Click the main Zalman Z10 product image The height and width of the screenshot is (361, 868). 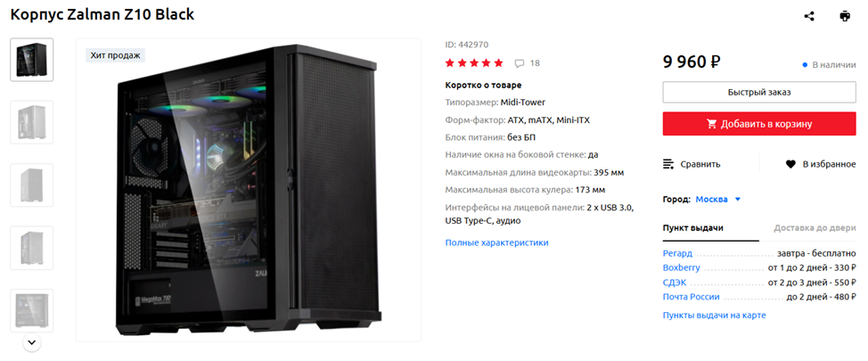coord(249,190)
